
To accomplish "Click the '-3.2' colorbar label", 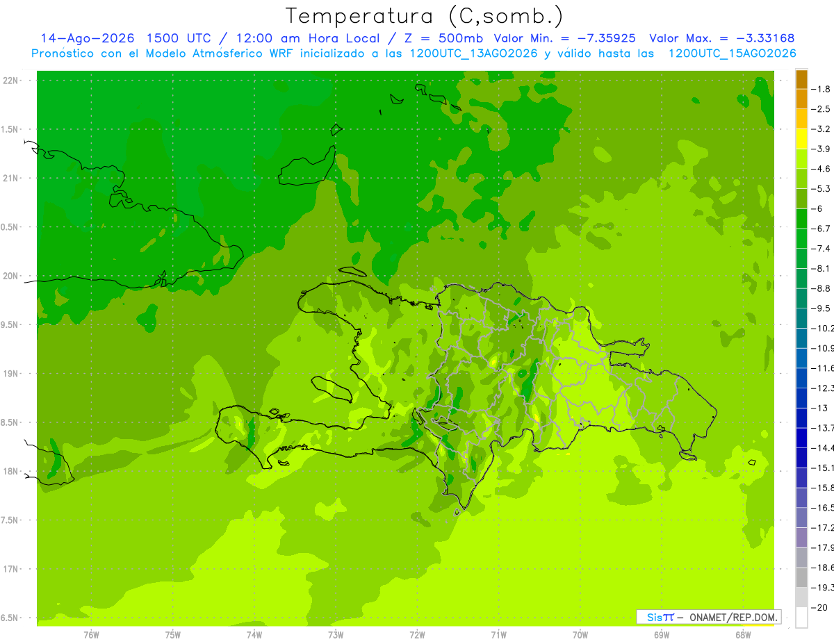I will click(x=822, y=129).
